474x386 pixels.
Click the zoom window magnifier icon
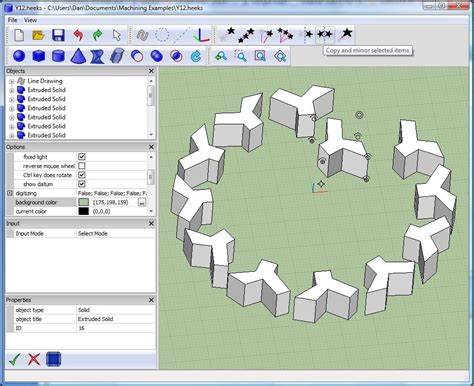point(240,56)
